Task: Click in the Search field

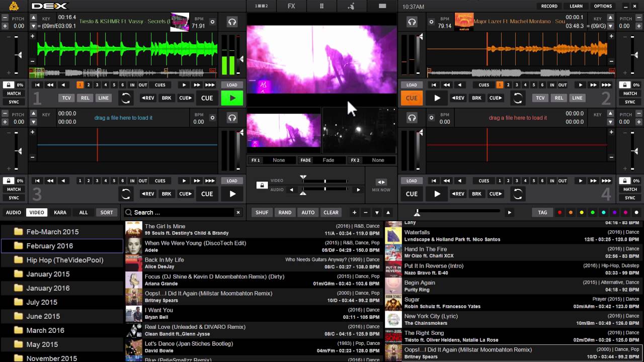Action: click(184, 213)
